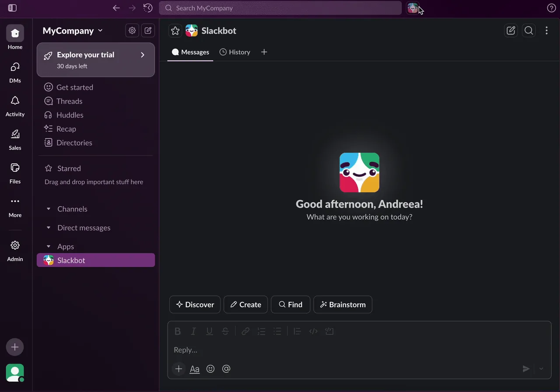Open the DMs sidebar section

(15, 73)
